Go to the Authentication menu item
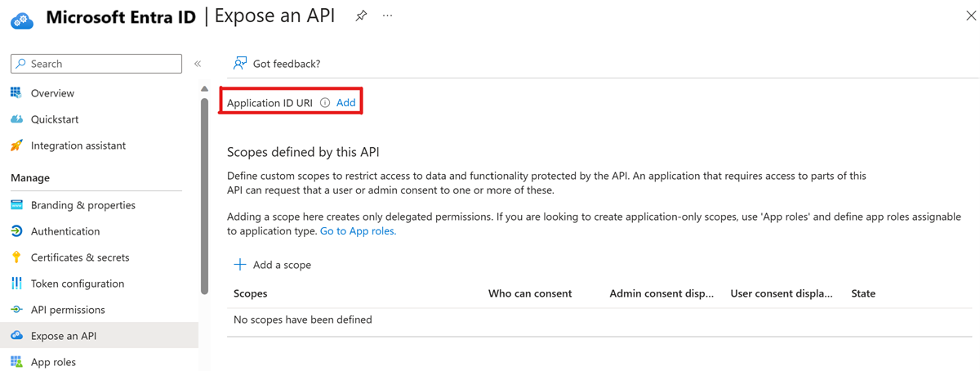The image size is (980, 371). (x=65, y=231)
